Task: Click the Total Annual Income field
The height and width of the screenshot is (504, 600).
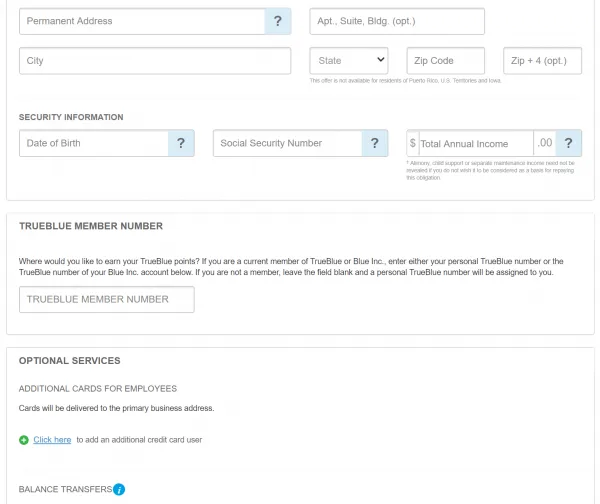Action: [x=475, y=143]
